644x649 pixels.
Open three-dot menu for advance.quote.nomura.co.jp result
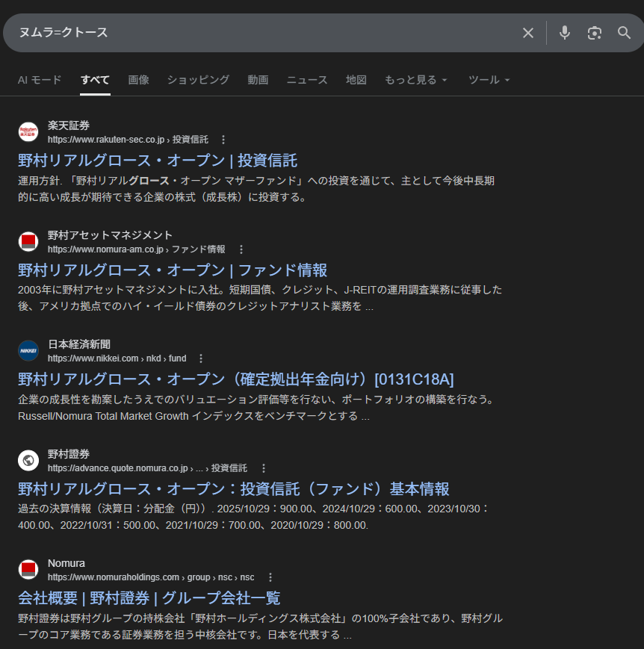tap(263, 468)
